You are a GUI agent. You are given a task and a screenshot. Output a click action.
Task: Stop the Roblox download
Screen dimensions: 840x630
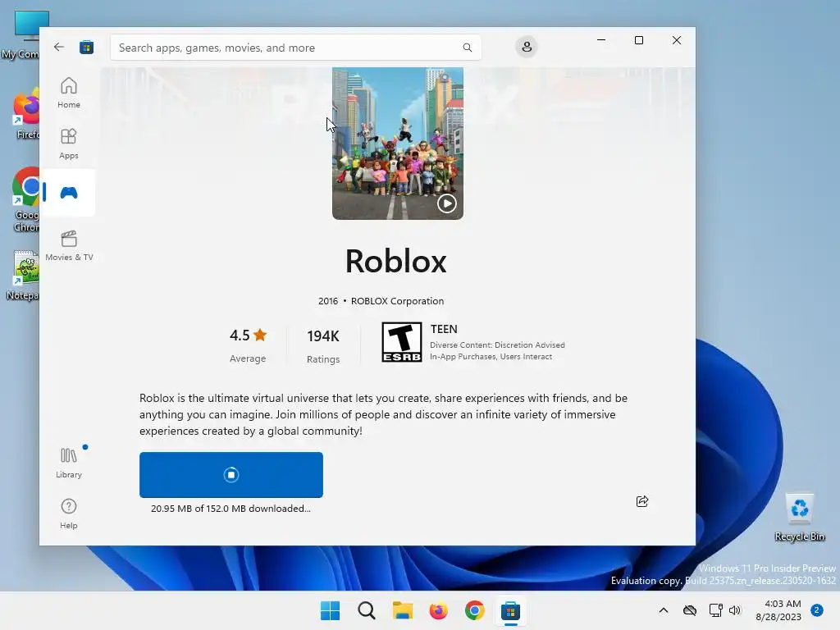tap(231, 475)
